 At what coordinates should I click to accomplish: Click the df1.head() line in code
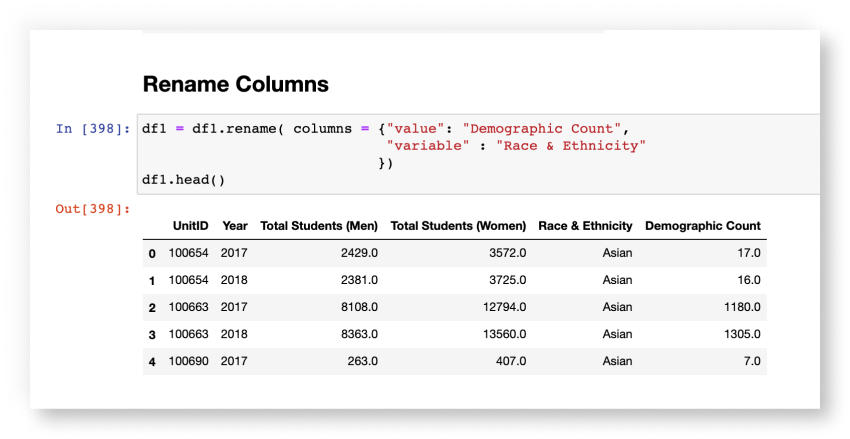tap(184, 180)
